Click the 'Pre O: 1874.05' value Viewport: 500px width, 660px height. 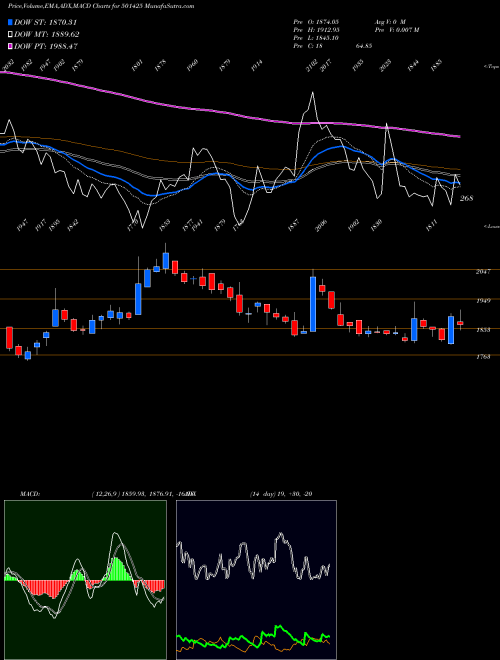pos(316,21)
